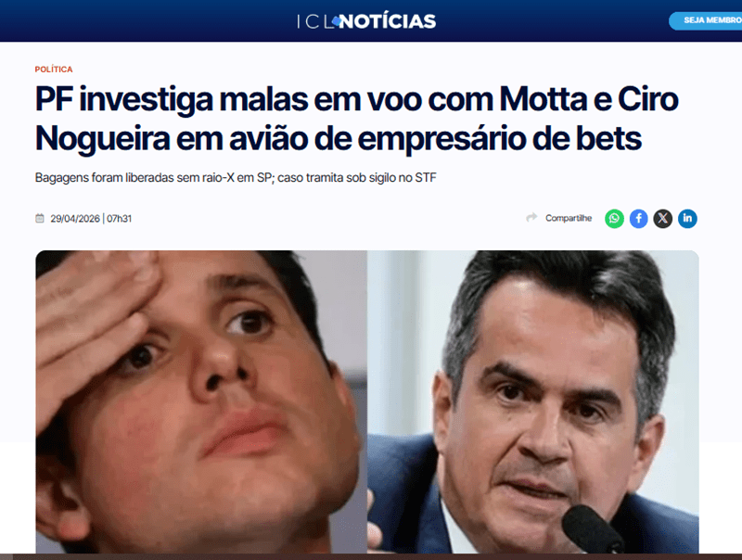The width and height of the screenshot is (742, 560).
Task: Share article via WhatsApp icon
Action: pos(614,219)
